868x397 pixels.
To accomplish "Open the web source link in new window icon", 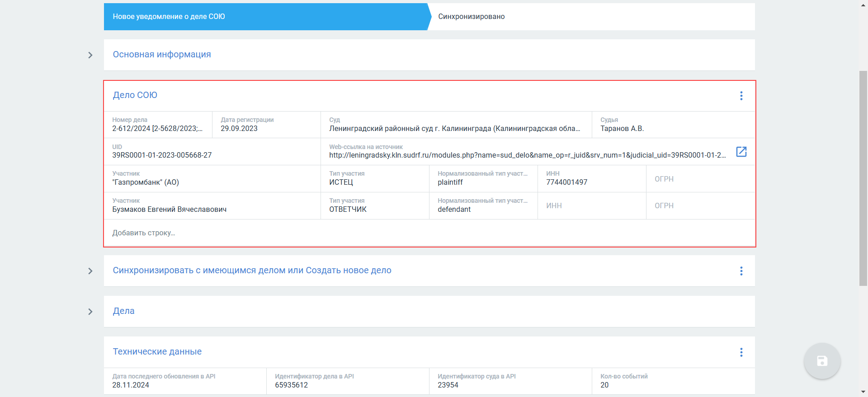I will (x=741, y=152).
